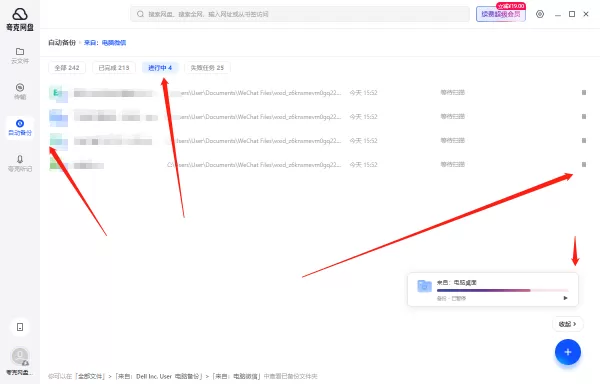The height and width of the screenshot is (384, 600).
Task: Click the search magnifier icon
Action: tap(140, 14)
